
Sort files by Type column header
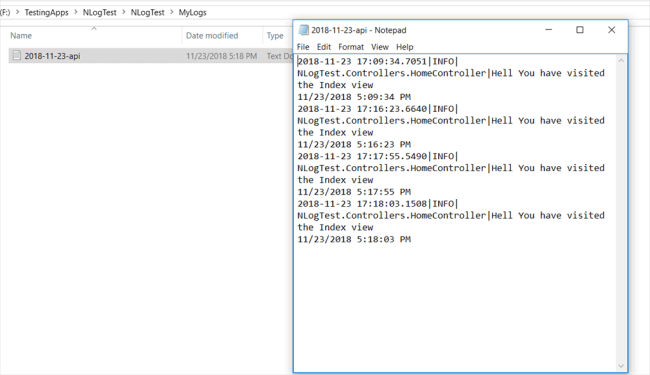(x=275, y=36)
